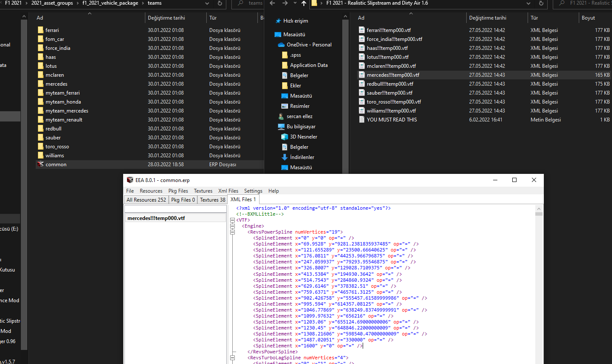Go up one folder level
Viewport: 612px width, 364px height.
pos(303,3)
